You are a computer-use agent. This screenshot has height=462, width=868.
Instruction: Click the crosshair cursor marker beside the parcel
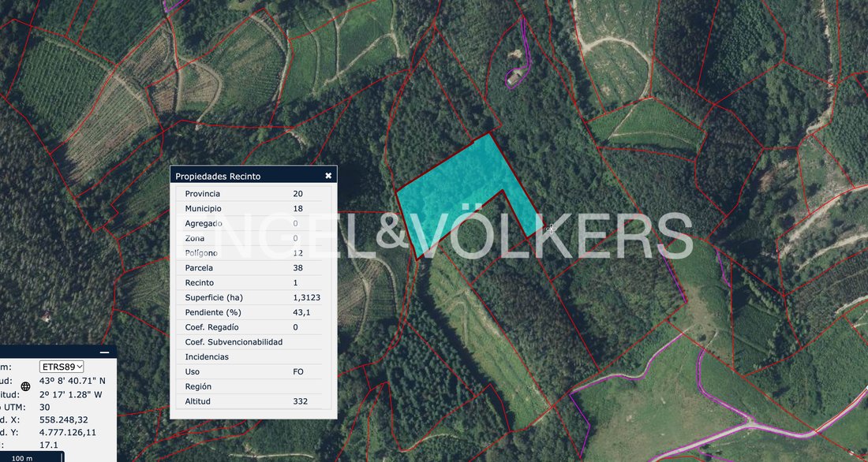tap(551, 228)
